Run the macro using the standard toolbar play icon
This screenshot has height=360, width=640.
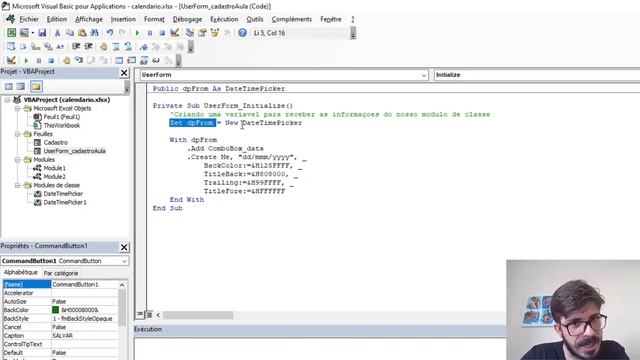137,33
